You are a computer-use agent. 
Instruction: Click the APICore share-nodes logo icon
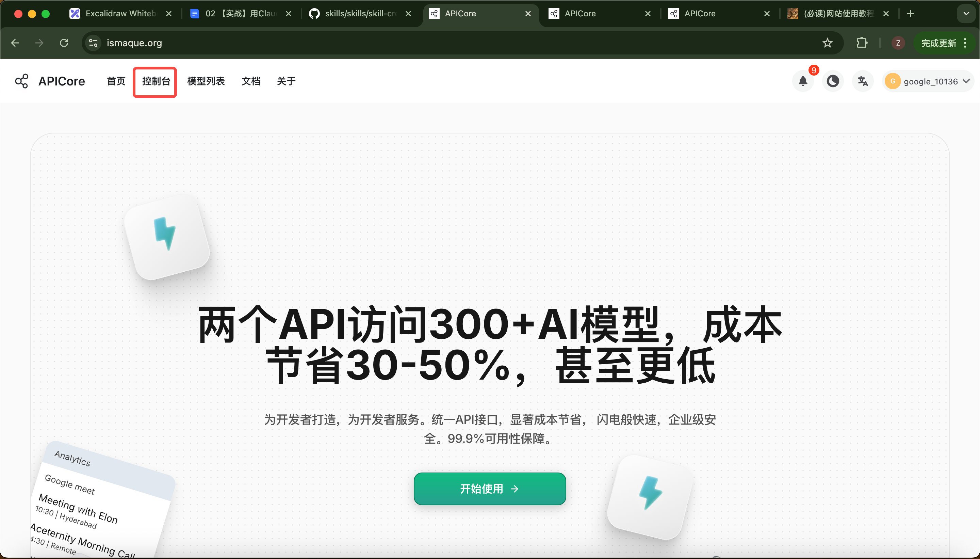[21, 81]
